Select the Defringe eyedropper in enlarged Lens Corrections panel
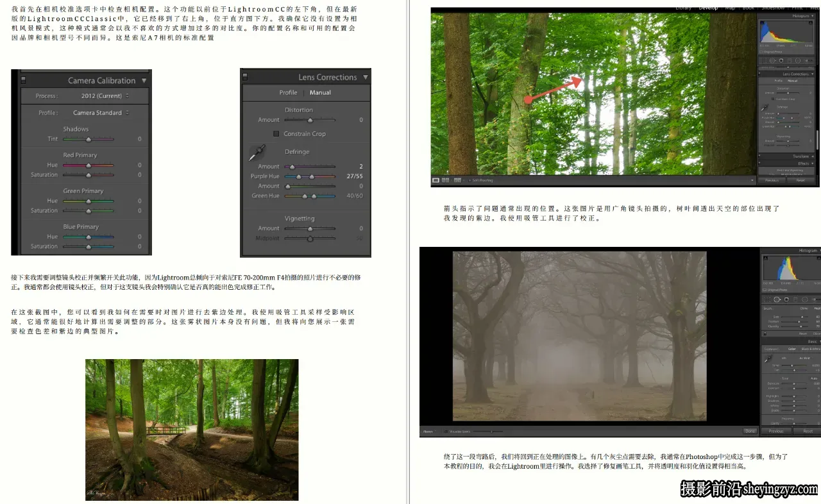 (x=257, y=153)
